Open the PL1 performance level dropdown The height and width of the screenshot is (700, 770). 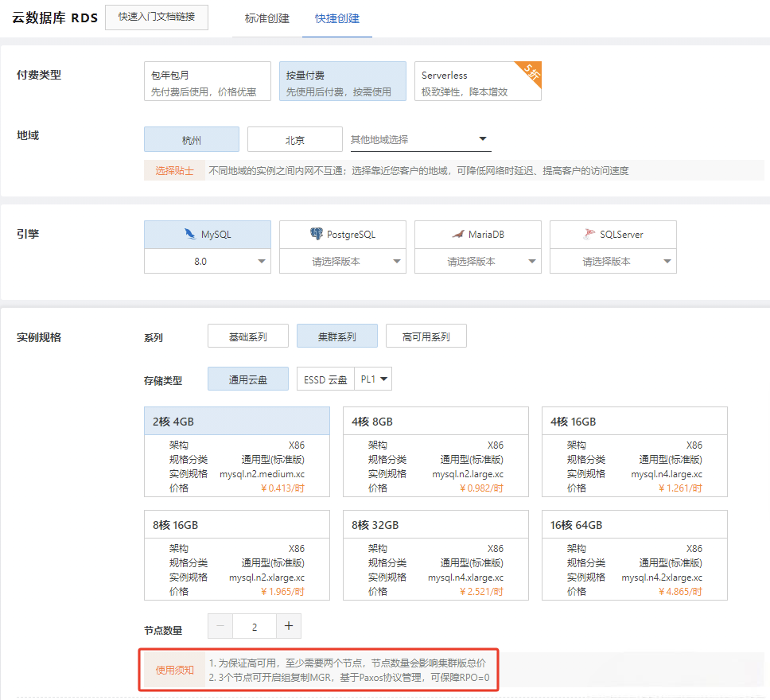click(x=373, y=379)
